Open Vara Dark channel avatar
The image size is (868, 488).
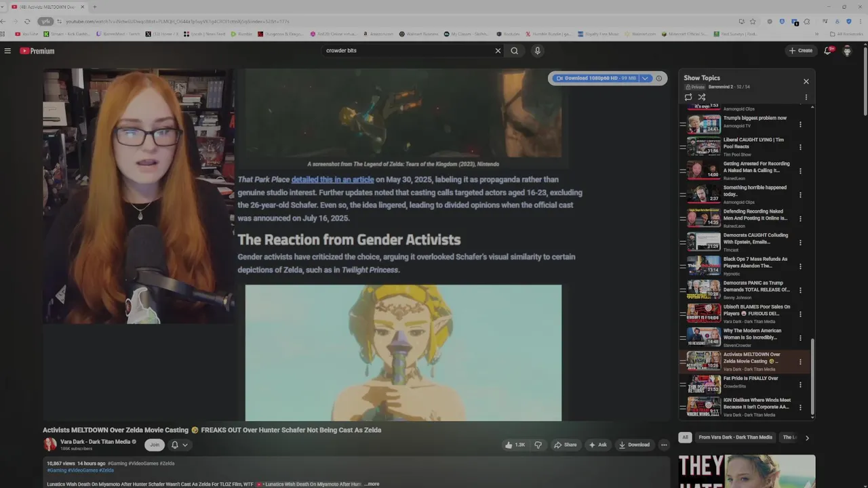pyautogui.click(x=50, y=445)
